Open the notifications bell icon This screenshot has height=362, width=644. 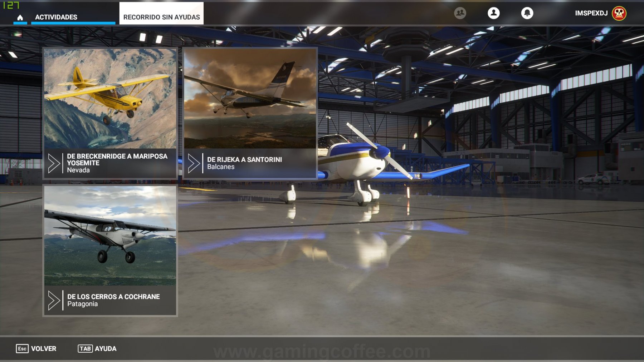pos(527,13)
